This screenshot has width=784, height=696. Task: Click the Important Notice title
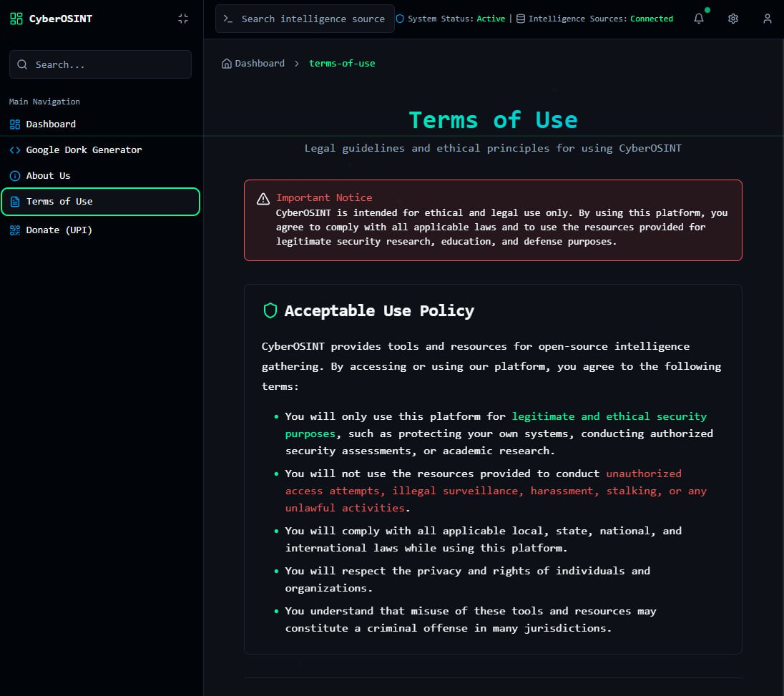tap(324, 197)
